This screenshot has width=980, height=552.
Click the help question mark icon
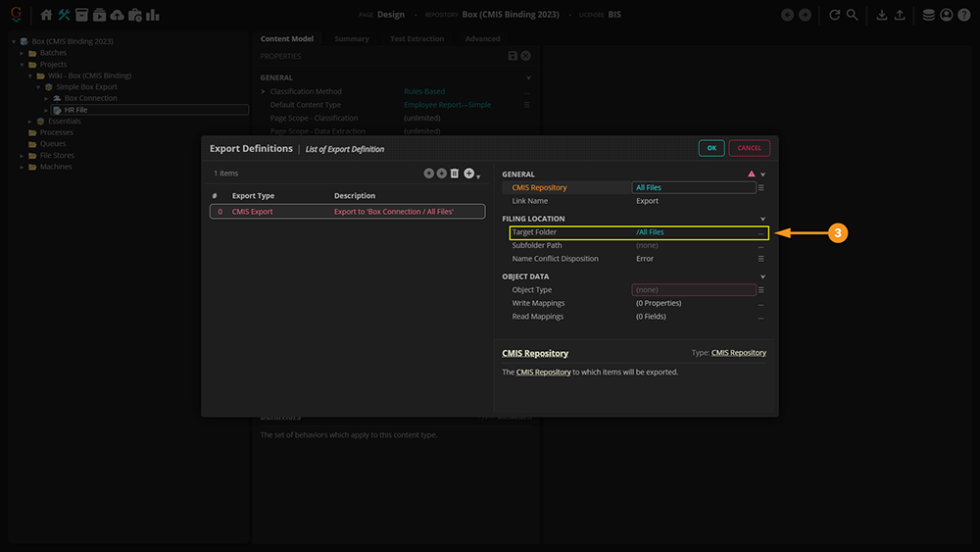[962, 15]
